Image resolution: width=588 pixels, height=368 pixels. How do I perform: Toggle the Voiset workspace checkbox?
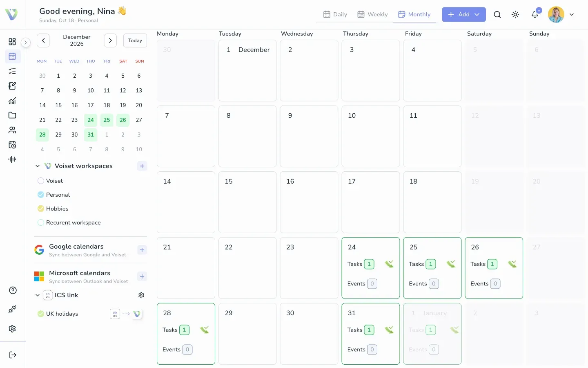(41, 181)
